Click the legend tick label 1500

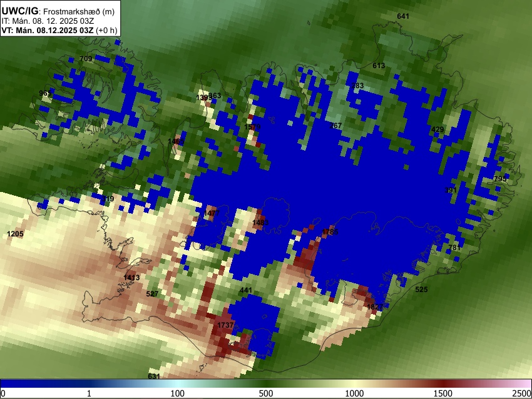click(x=443, y=393)
